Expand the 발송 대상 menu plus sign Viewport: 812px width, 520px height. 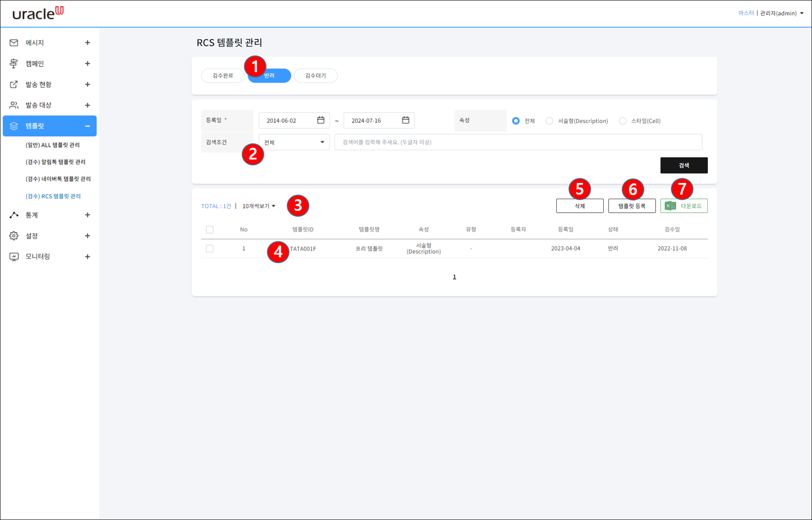(x=87, y=105)
